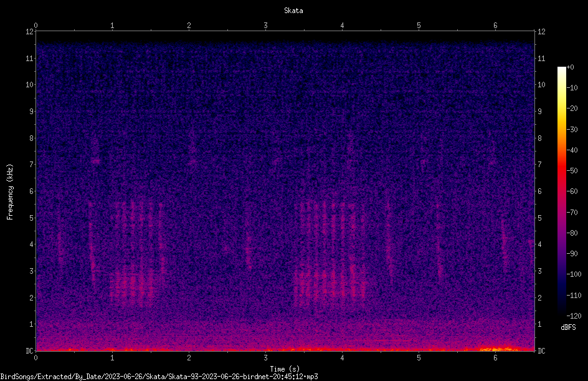
Task: Click the '-10' value on the color scale
Action: tap(572, 88)
